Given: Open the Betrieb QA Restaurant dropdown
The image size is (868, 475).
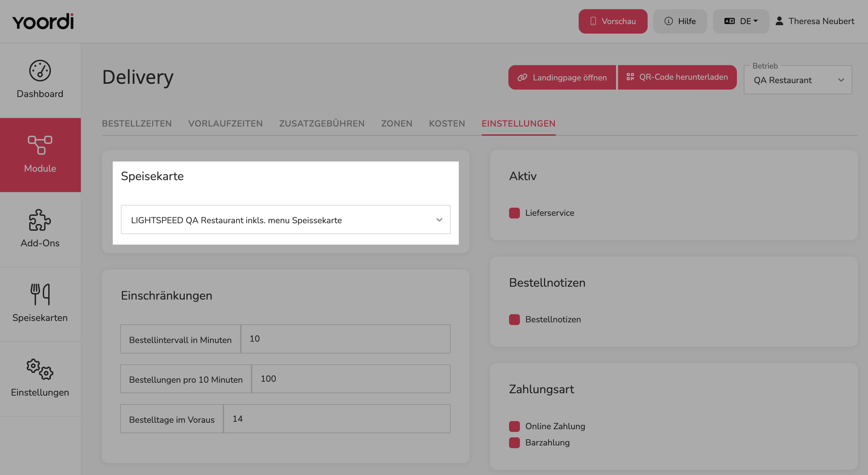Looking at the screenshot, I should tap(798, 80).
